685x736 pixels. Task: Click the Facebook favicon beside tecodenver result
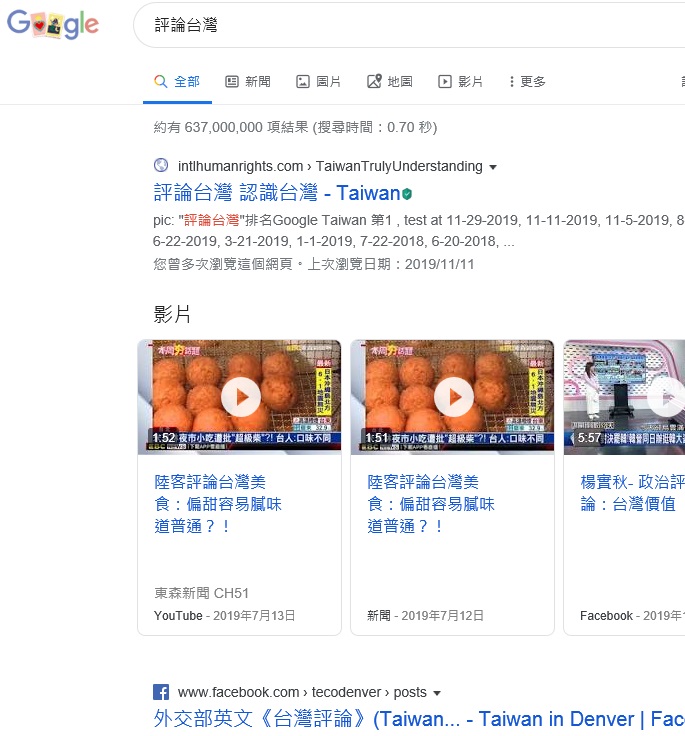[161, 692]
